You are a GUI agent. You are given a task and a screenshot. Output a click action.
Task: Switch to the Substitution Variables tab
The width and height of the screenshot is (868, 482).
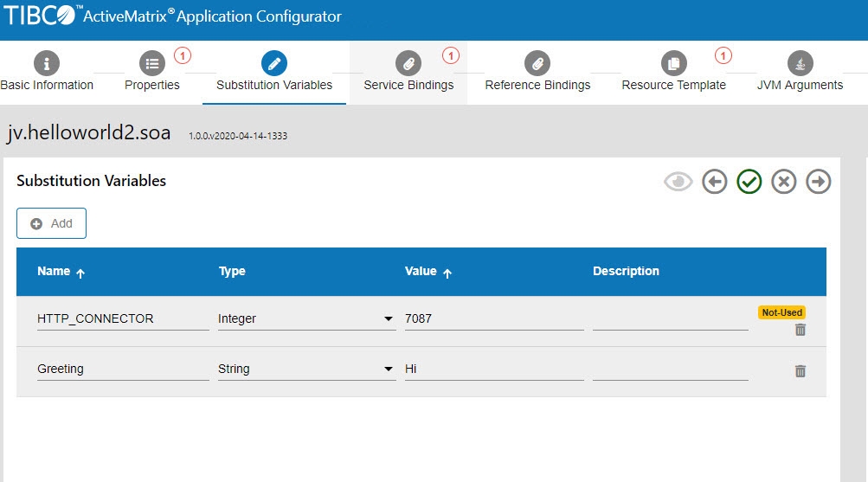point(274,85)
